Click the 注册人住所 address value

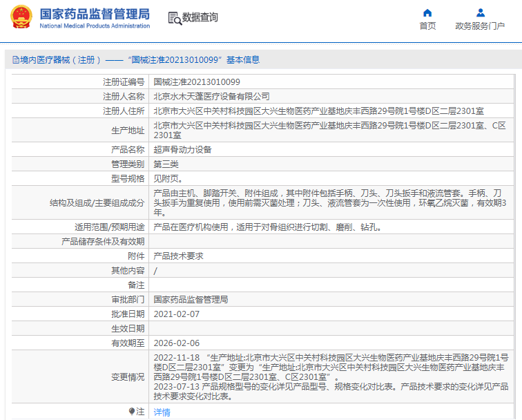click(318, 111)
